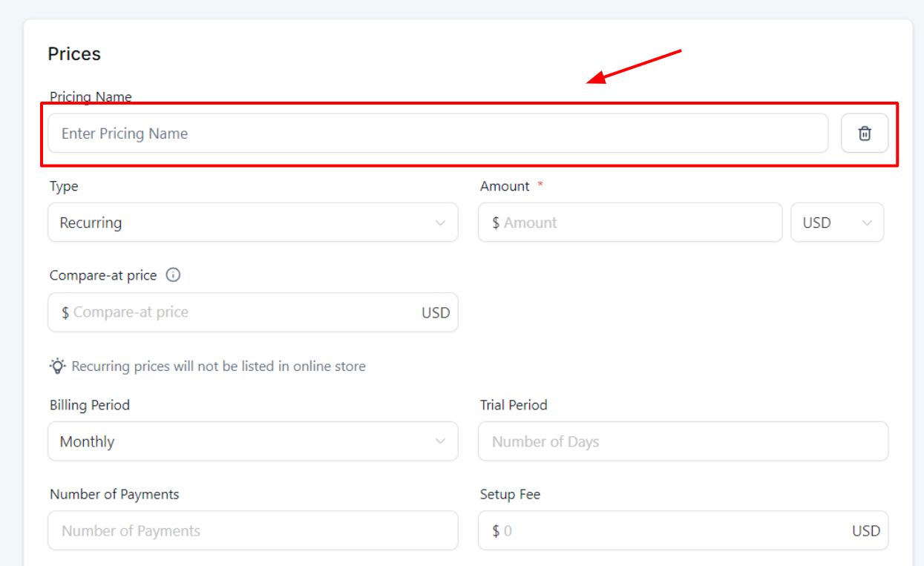This screenshot has height=566, width=924.
Task: Click the Setup Fee input field
Action: tap(668, 530)
